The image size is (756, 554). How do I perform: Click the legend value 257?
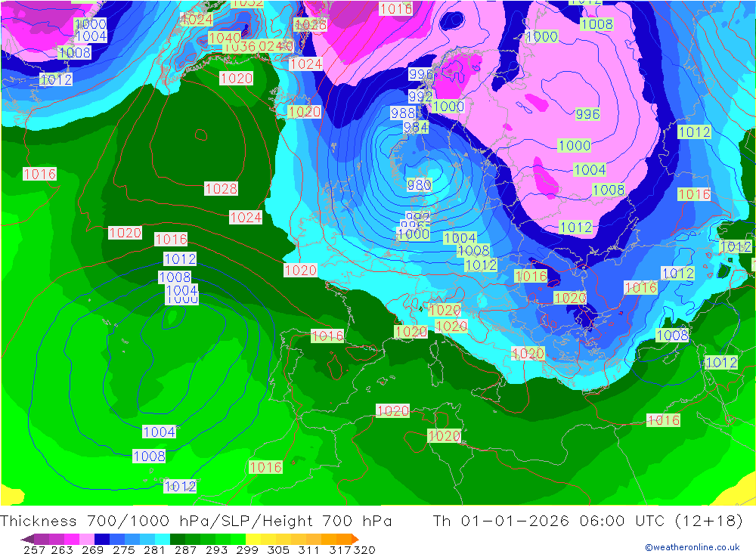tap(34, 549)
